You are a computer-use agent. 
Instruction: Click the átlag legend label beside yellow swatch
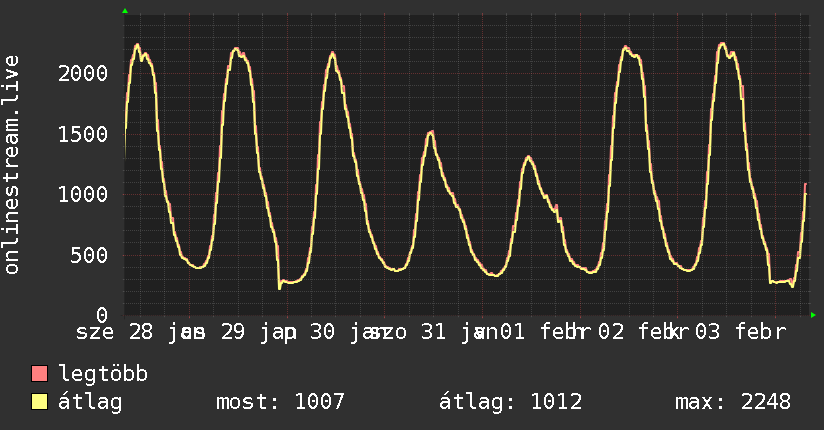90,402
